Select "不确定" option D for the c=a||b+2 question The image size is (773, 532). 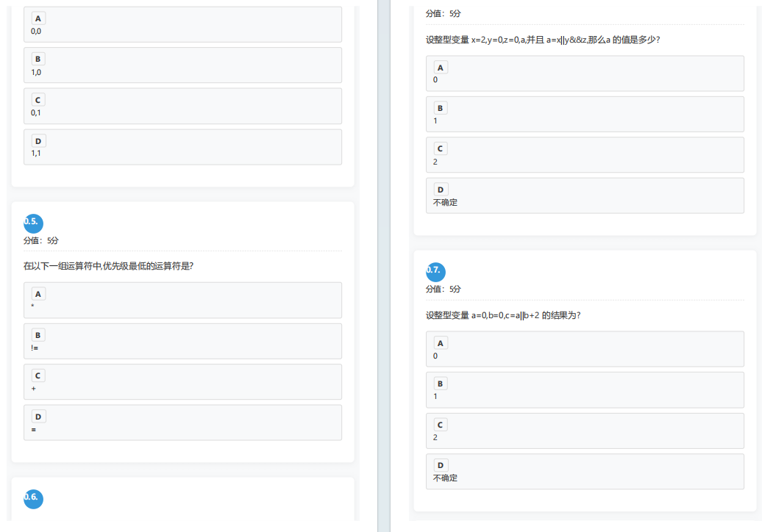[585, 471]
